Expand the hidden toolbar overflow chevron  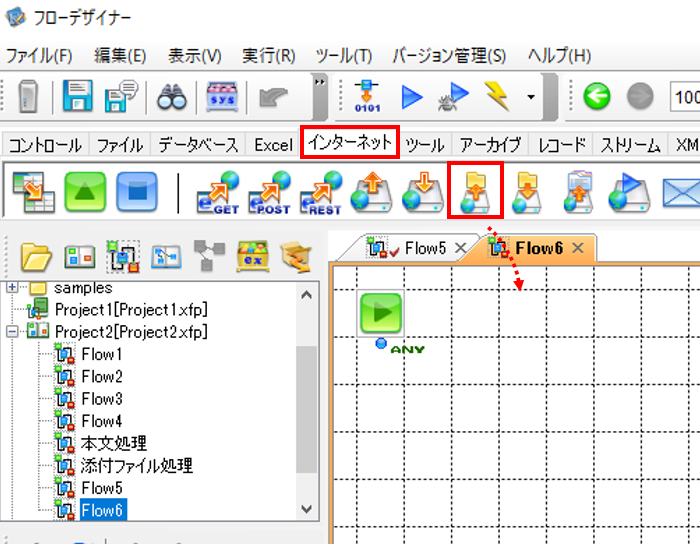320,82
